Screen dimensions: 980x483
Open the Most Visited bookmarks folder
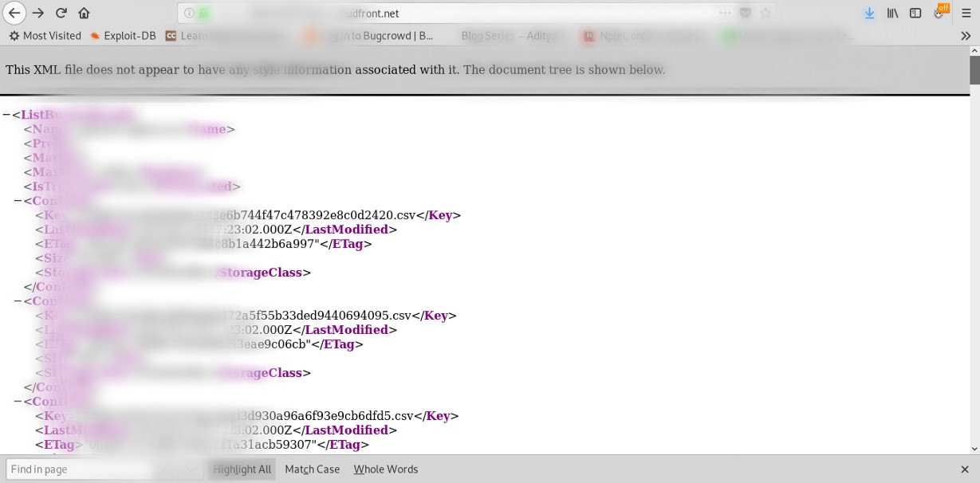[45, 36]
